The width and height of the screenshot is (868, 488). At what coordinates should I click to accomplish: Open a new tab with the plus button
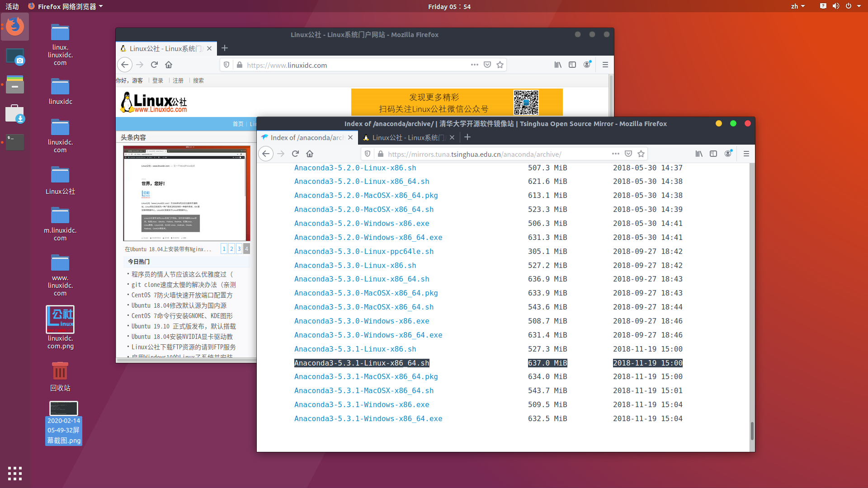click(467, 137)
